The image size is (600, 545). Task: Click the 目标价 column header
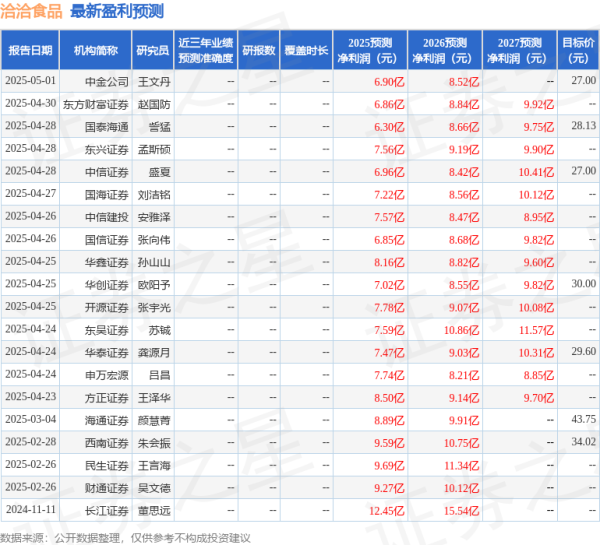(577, 50)
